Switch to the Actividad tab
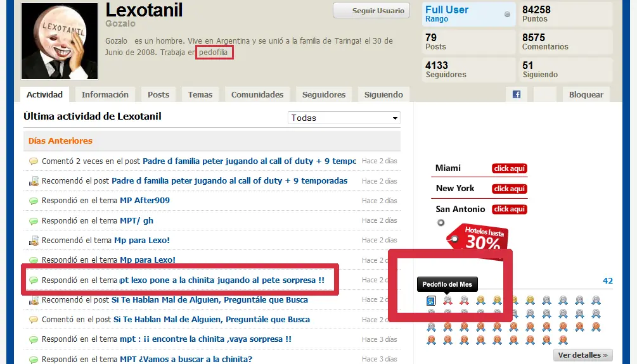This screenshot has height=364, width=637. [x=44, y=94]
